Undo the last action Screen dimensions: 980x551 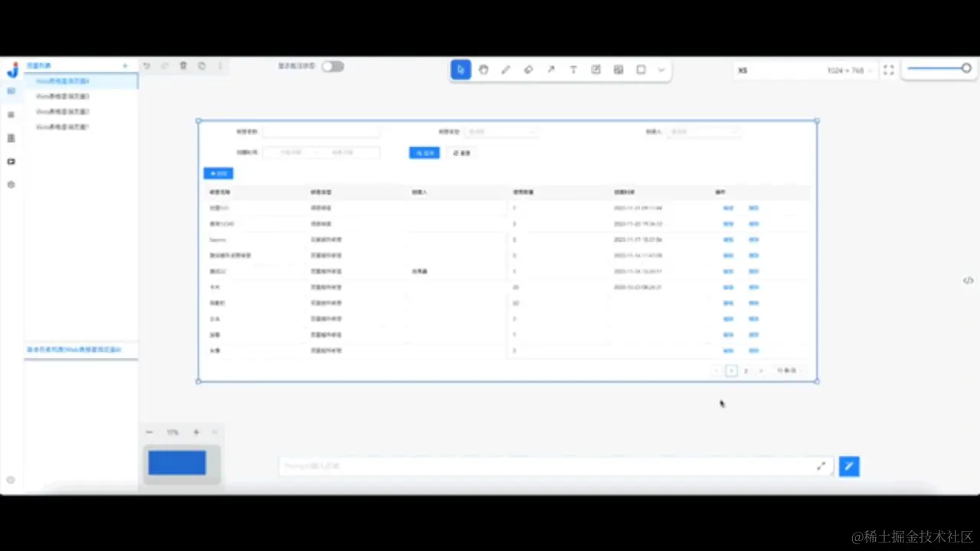coord(146,66)
